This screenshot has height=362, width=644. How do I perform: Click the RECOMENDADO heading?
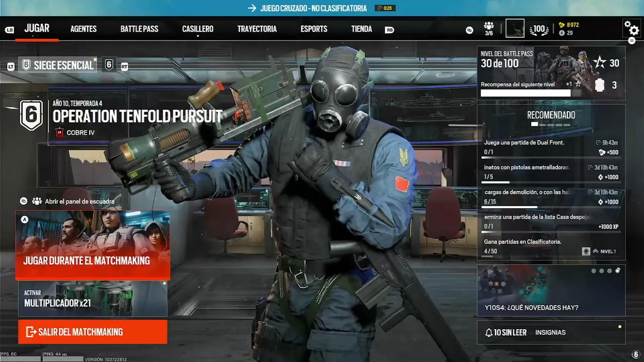tap(551, 115)
